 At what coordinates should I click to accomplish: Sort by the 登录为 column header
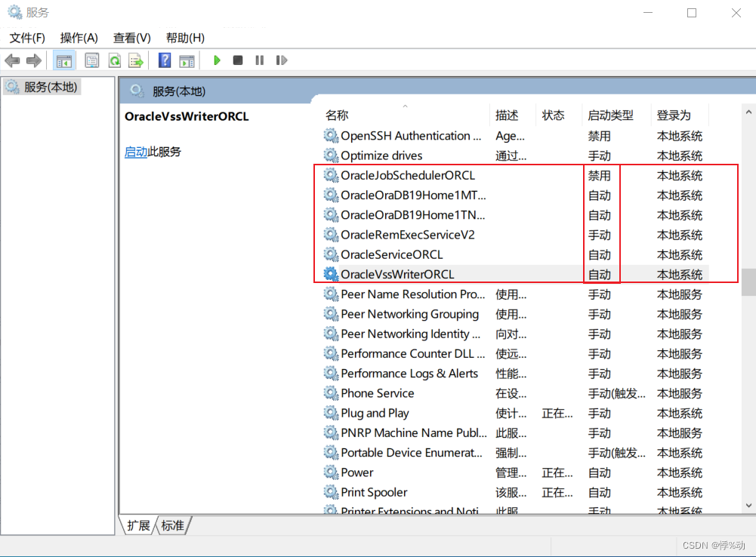coord(674,115)
